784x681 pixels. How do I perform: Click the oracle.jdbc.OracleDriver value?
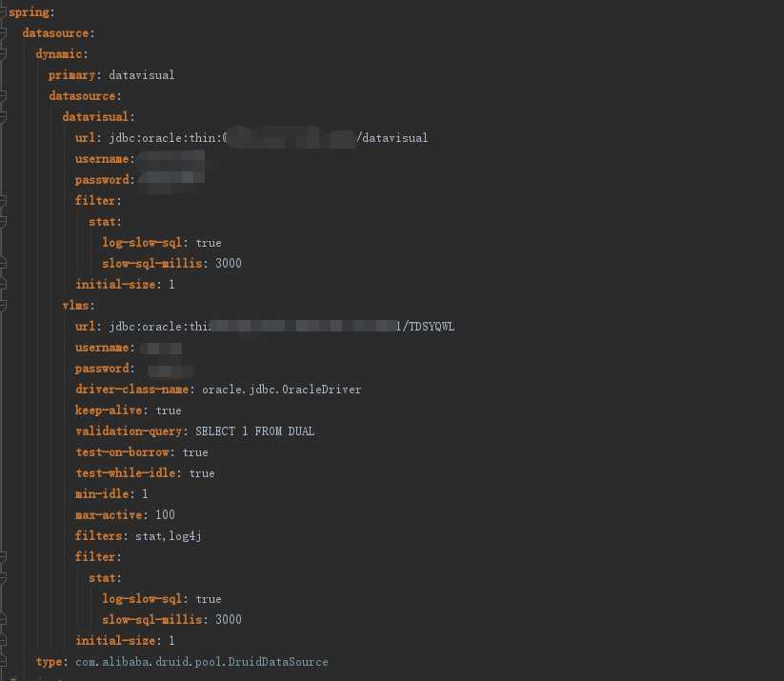(x=281, y=390)
